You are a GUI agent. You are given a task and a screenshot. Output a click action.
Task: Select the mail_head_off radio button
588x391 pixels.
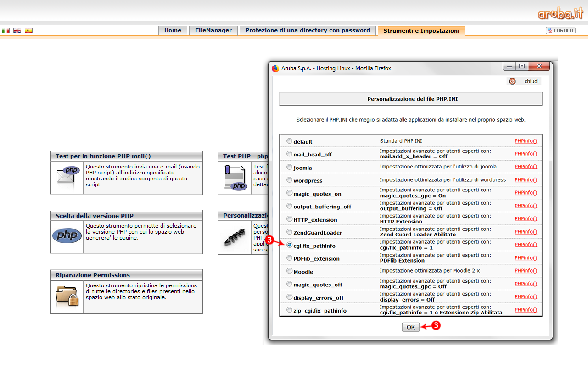coord(289,154)
